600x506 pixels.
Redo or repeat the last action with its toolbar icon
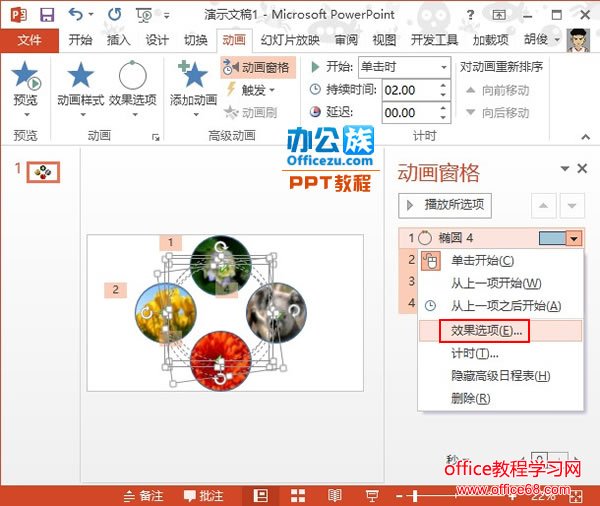coord(114,15)
